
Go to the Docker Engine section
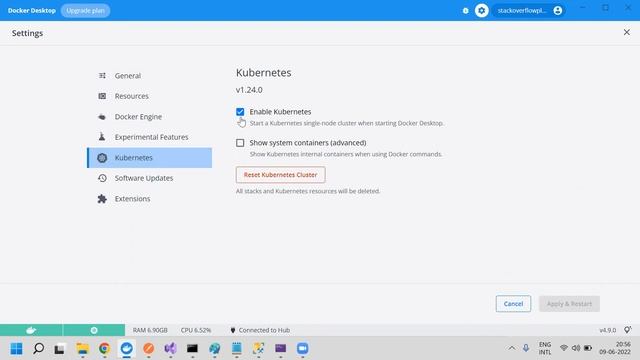[149, 117]
